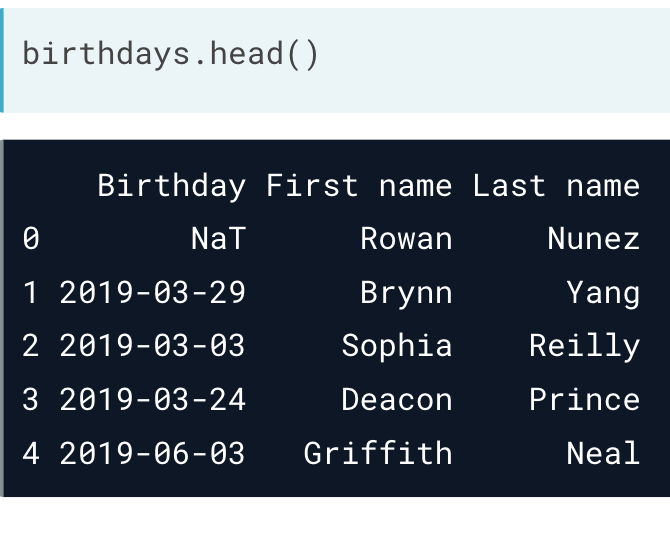Select the first name Griffith
This screenshot has height=546, width=670.
click(378, 454)
